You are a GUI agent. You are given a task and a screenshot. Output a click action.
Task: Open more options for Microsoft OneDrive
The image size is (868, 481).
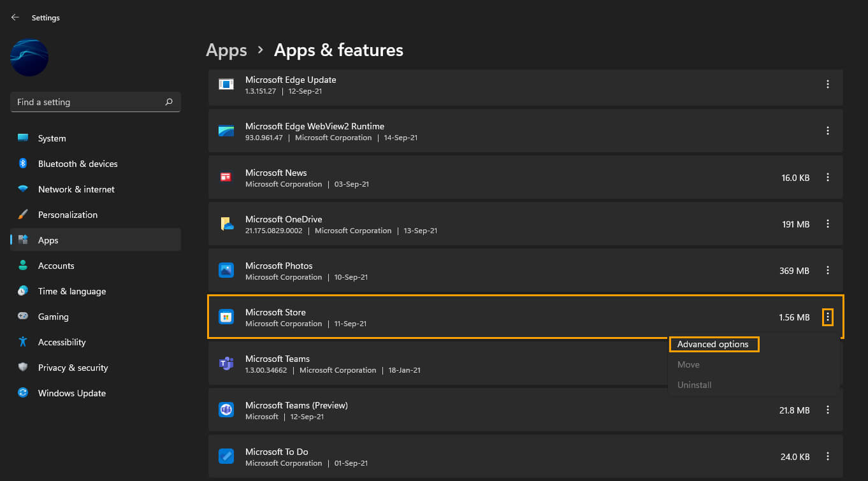[827, 224]
